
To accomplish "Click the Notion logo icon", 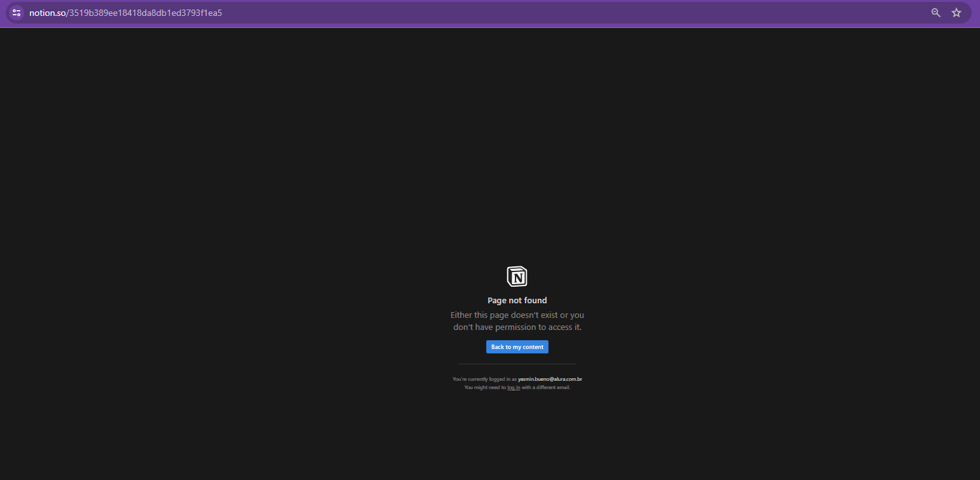I will tap(517, 277).
